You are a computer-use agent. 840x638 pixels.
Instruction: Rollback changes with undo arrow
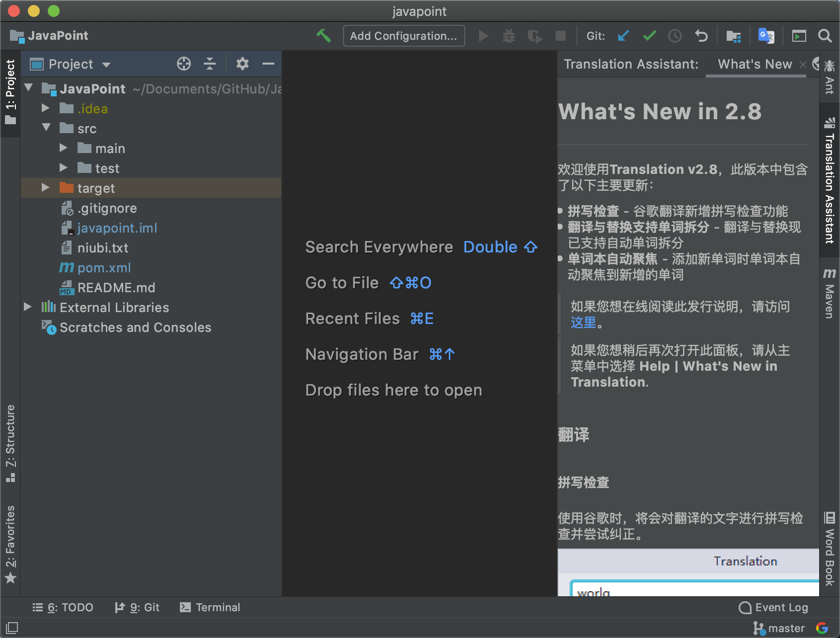click(701, 36)
